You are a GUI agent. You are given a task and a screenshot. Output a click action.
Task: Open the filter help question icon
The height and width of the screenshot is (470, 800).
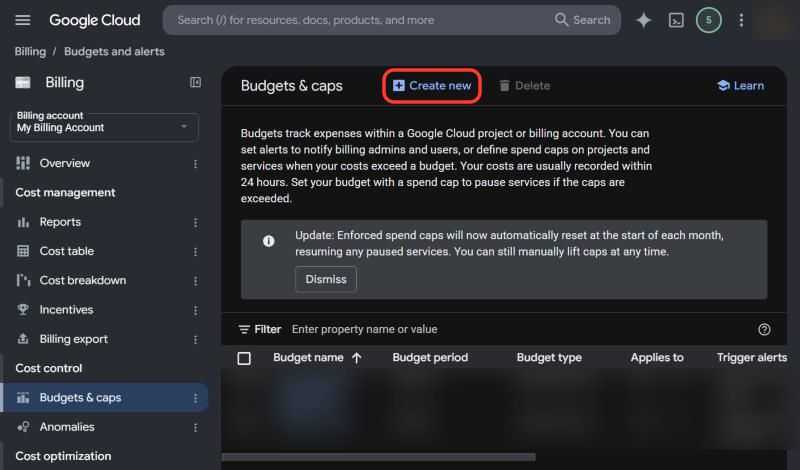click(x=764, y=330)
